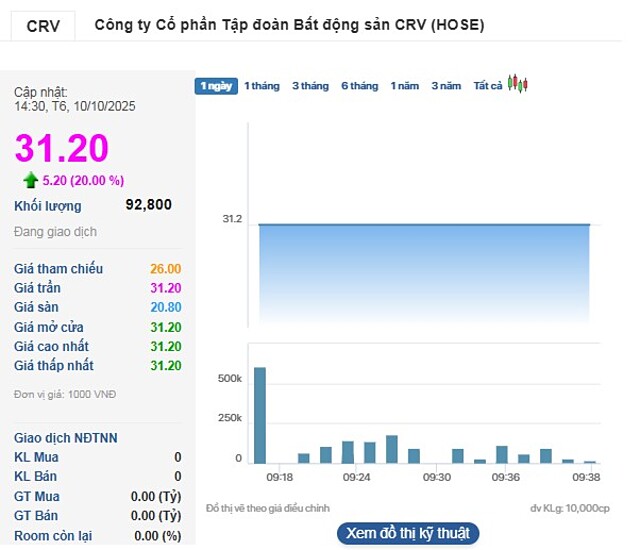Switch chart to "1 tháng" range
Viewport: 640px width, 550px height.
pos(262,86)
